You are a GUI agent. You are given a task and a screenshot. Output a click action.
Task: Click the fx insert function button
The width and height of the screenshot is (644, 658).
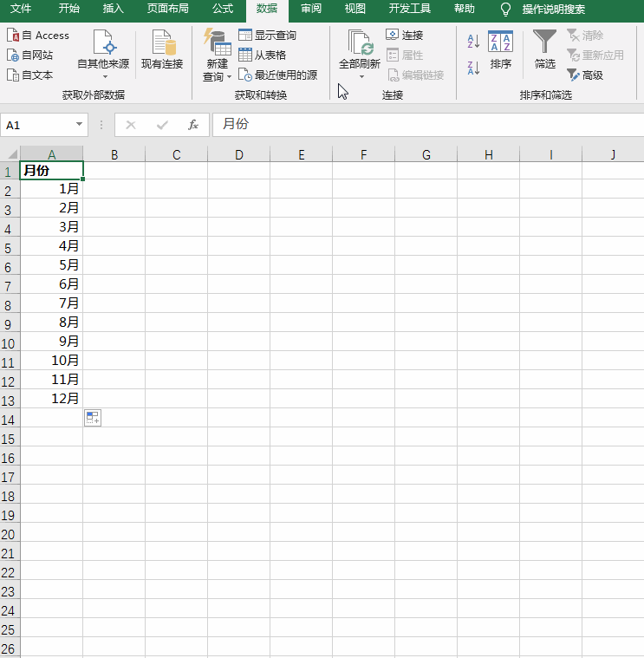click(193, 125)
